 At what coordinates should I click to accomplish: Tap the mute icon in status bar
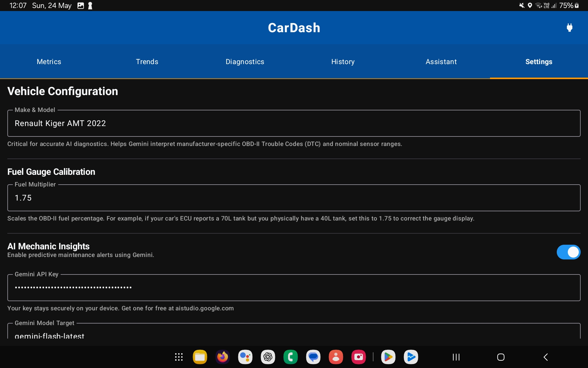(x=522, y=6)
